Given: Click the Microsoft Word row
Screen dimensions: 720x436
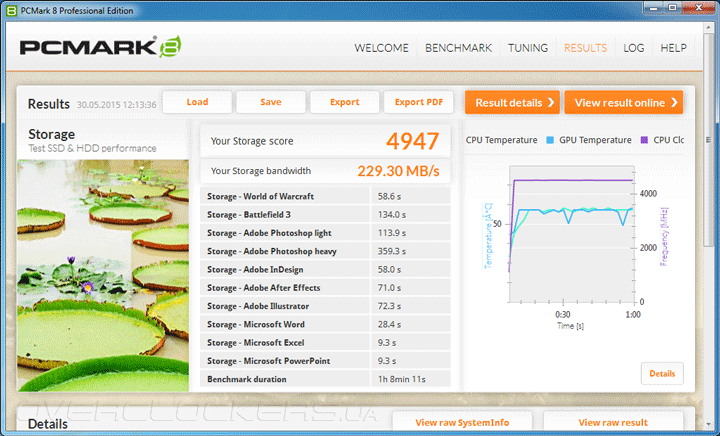Looking at the screenshot, I should 325,324.
